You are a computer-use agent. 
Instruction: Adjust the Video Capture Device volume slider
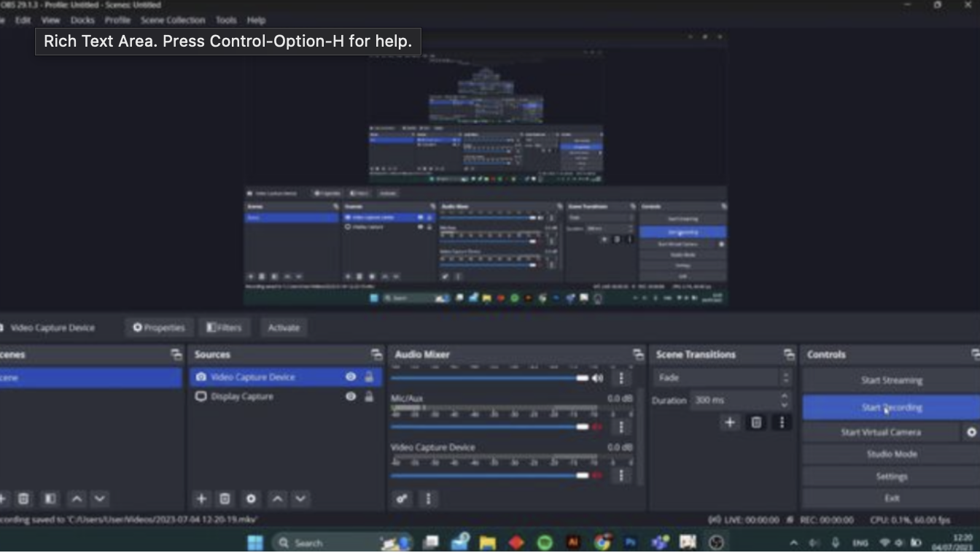490,476
